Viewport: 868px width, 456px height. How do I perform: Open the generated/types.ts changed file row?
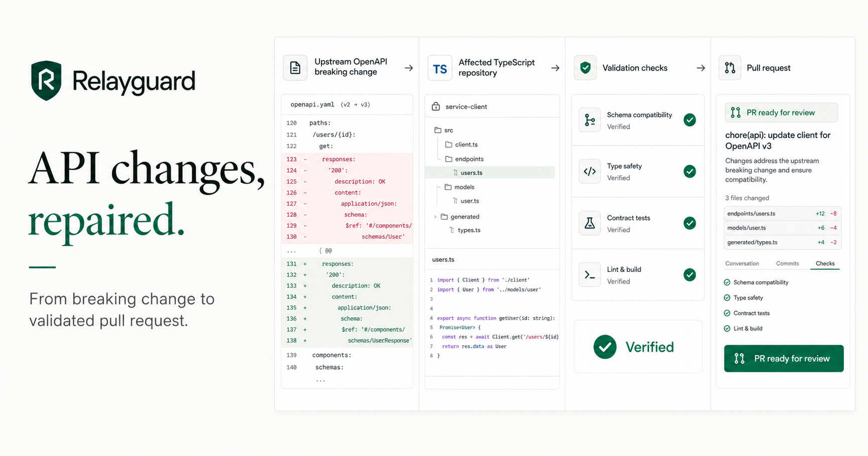(x=782, y=242)
